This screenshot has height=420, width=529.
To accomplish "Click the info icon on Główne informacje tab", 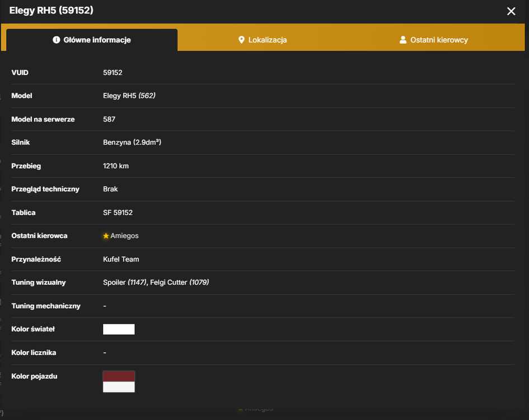I will coord(57,40).
